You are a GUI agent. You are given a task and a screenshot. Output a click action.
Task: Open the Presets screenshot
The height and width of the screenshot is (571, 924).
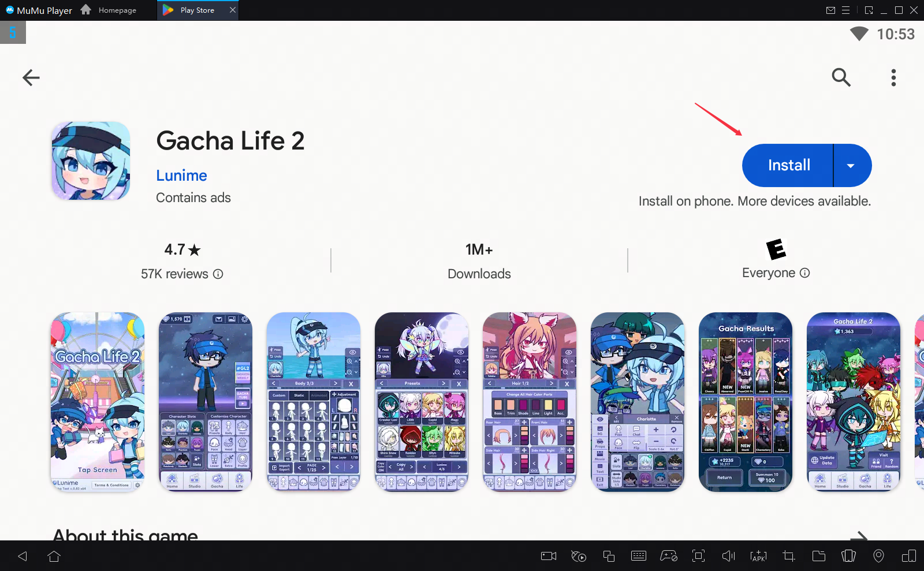422,402
